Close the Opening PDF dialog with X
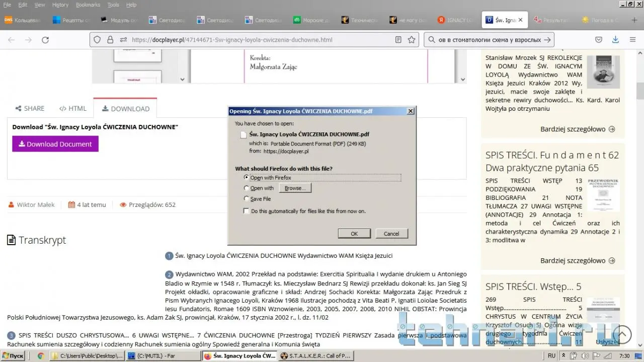644x362 pixels. click(410, 111)
